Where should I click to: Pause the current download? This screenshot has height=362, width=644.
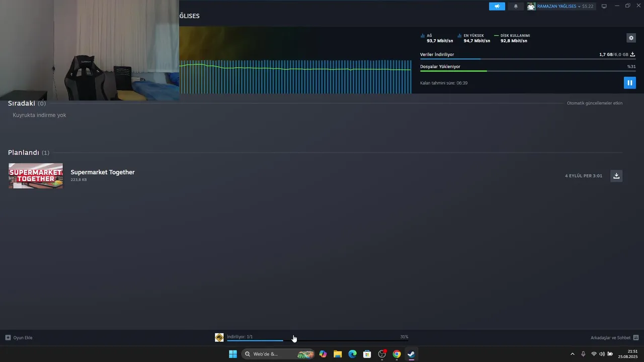[629, 82]
